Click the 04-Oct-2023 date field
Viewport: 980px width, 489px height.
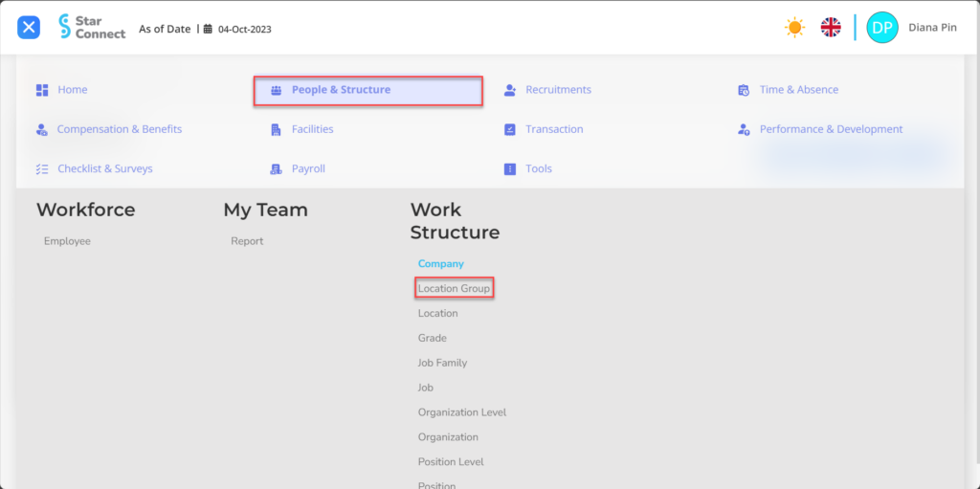(x=244, y=29)
